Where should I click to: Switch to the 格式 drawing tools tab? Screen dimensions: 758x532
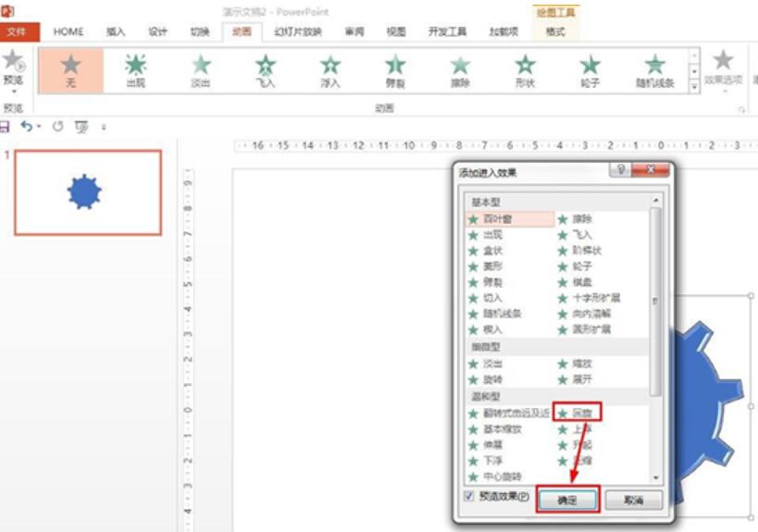point(555,31)
